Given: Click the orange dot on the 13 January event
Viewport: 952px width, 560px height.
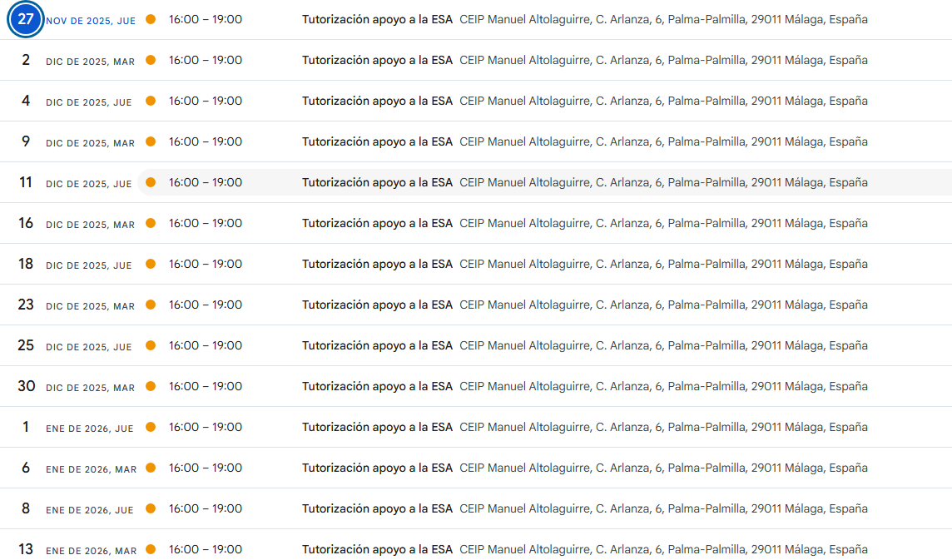Looking at the screenshot, I should 151,549.
